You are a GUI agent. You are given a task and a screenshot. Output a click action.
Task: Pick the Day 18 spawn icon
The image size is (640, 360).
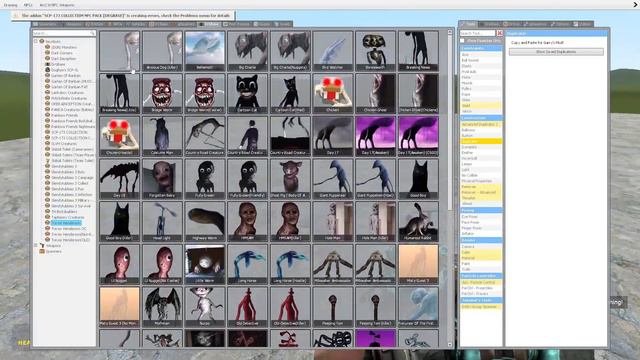pyautogui.click(x=119, y=179)
